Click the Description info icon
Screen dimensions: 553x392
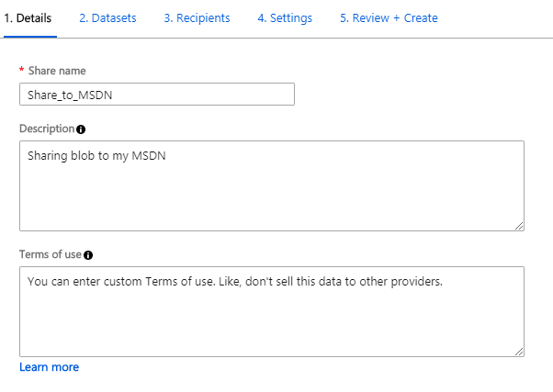pyautogui.click(x=81, y=129)
